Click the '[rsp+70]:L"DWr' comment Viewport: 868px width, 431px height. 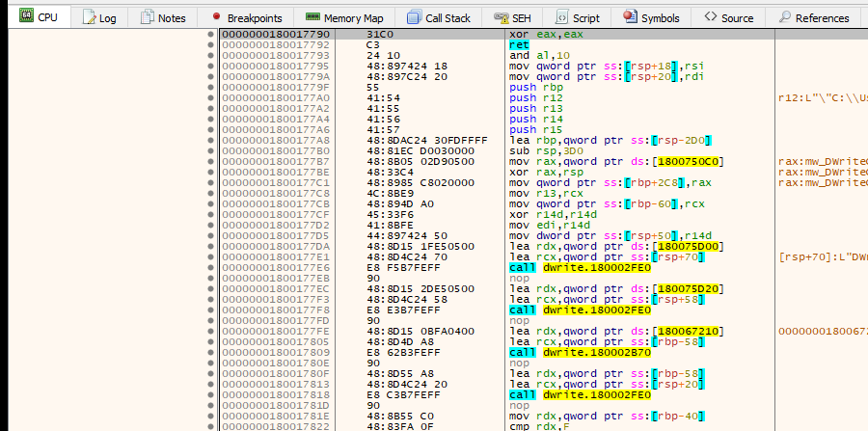pyautogui.click(x=823, y=257)
